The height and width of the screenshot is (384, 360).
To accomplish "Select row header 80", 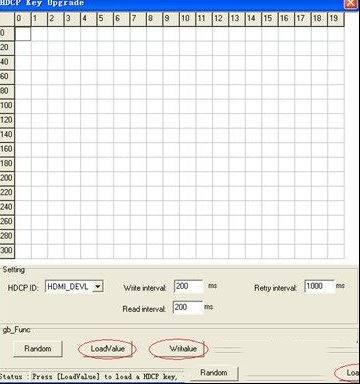I will click(7, 92).
